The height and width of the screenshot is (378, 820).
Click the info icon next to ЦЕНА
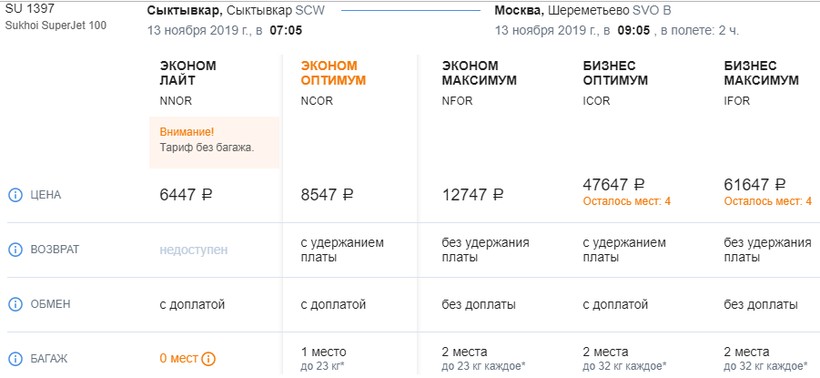(15, 195)
